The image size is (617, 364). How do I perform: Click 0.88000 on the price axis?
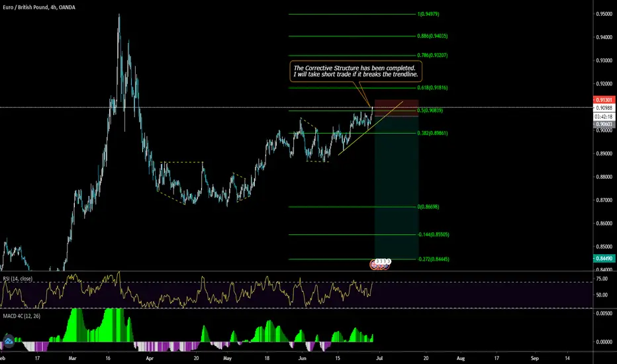pyautogui.click(x=604, y=177)
